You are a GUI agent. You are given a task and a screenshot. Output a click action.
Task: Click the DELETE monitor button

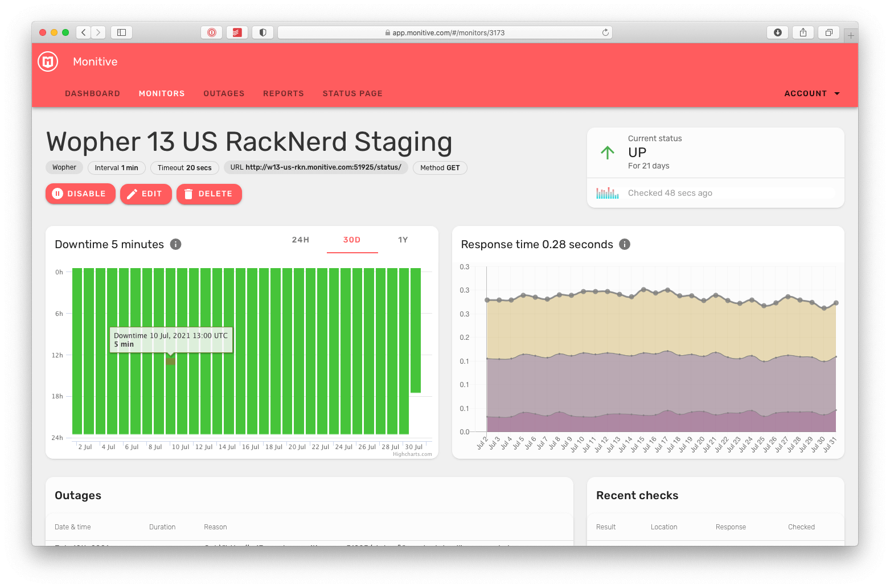click(x=209, y=194)
